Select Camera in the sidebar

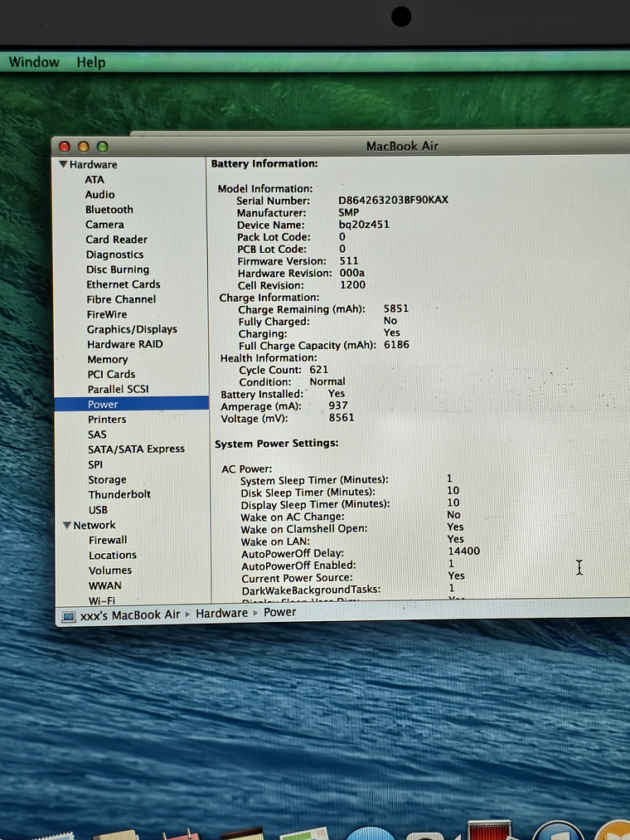coord(104,225)
